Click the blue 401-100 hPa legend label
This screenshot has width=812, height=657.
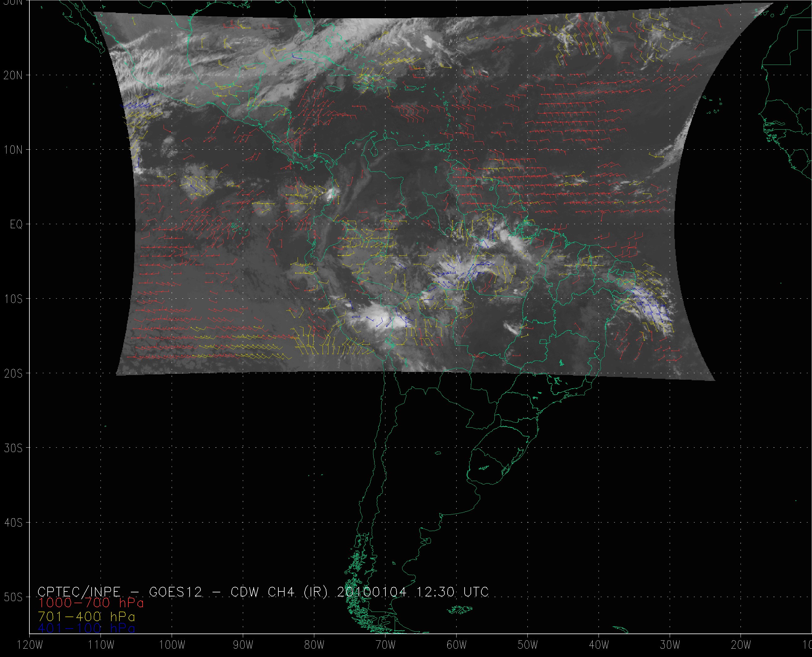(x=87, y=628)
